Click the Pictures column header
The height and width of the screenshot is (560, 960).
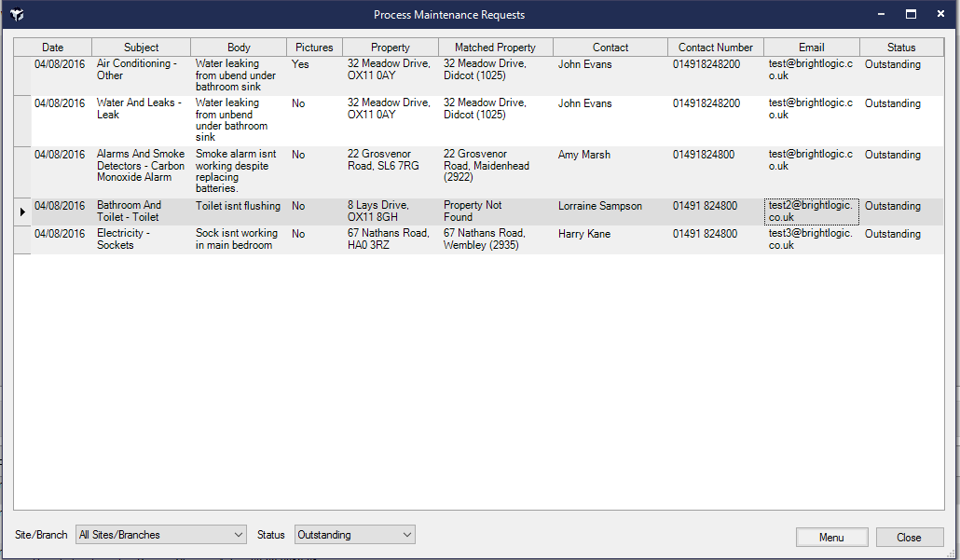tap(314, 48)
